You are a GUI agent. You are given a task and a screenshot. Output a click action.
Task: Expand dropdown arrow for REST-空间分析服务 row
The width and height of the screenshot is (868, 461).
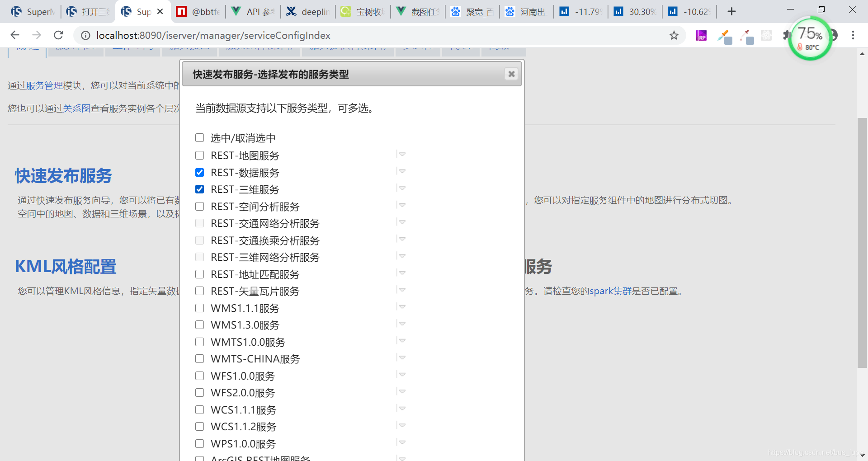click(x=402, y=205)
